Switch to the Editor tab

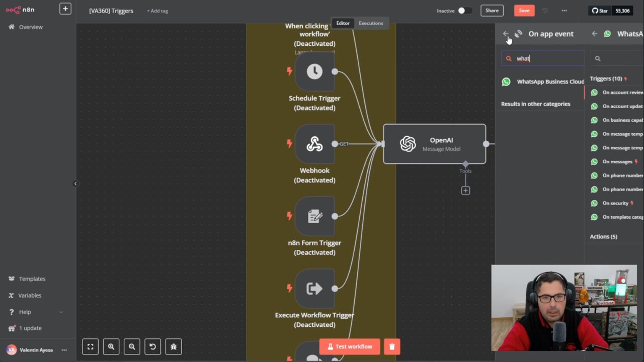343,23
